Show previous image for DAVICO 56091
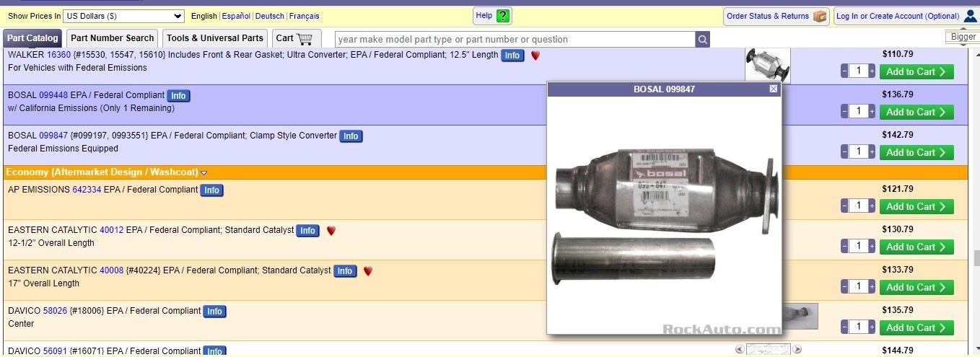This screenshot has width=980, height=357. coord(739,349)
